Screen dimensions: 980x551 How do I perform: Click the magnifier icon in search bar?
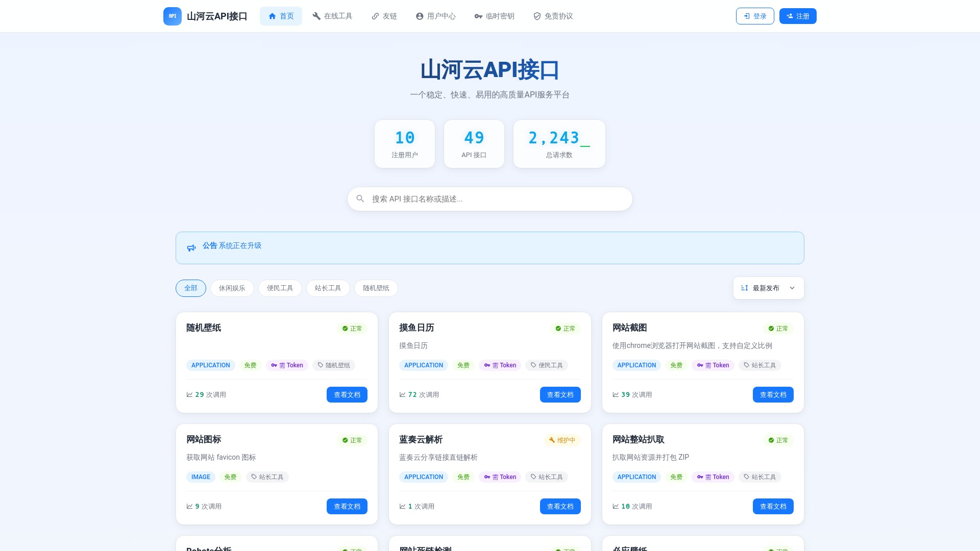point(360,199)
